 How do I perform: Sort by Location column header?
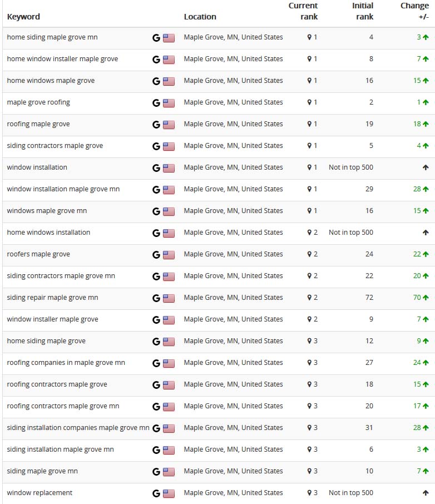(x=200, y=17)
